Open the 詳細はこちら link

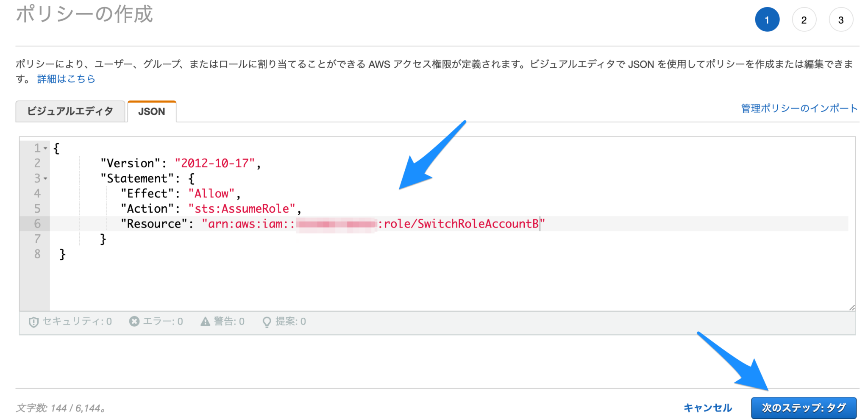[x=66, y=78]
